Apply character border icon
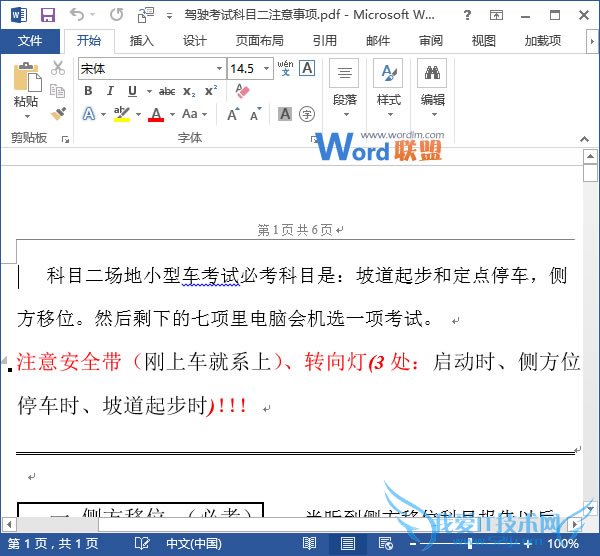 307,68
